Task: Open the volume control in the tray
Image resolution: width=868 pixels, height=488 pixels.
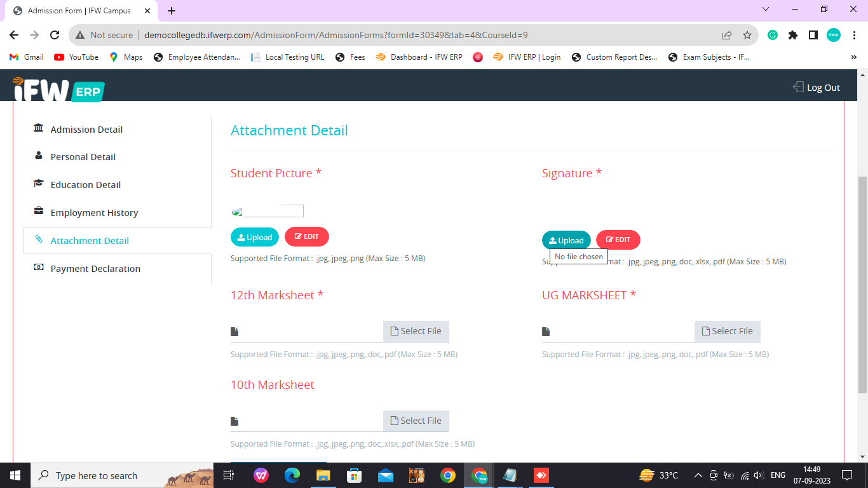Action: coord(759,475)
